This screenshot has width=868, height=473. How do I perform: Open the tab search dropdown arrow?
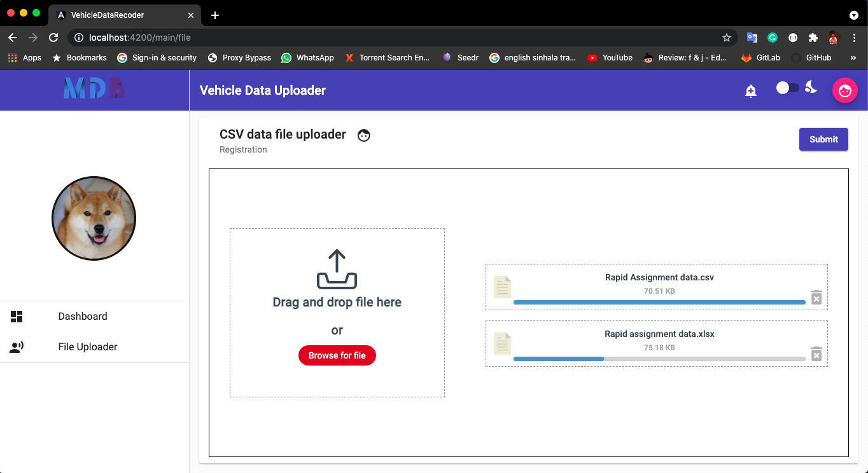coord(854,15)
